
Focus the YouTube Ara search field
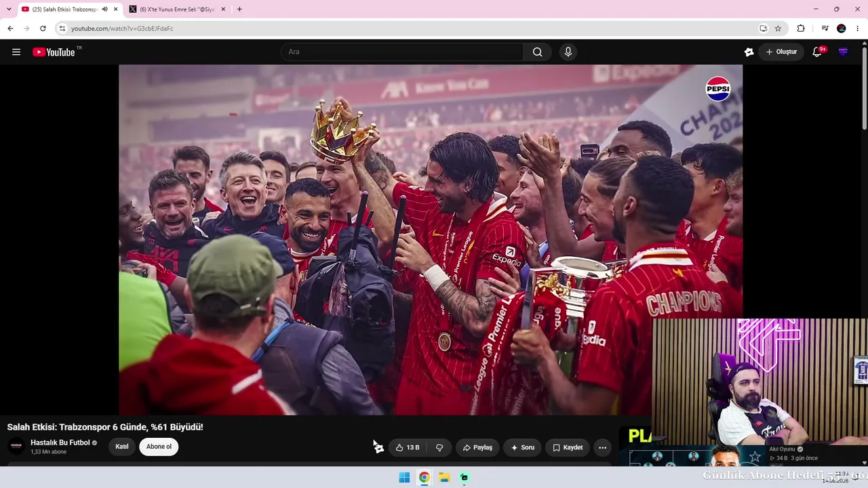tap(402, 52)
